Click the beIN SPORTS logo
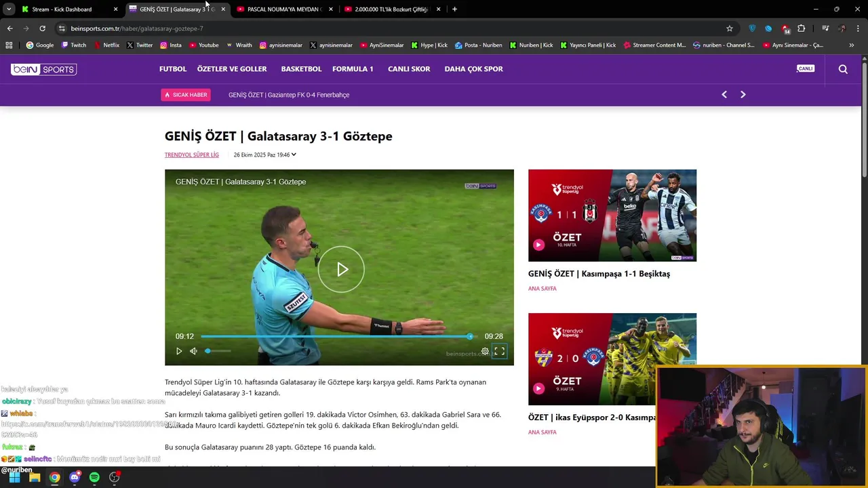The width and height of the screenshot is (868, 488). (x=43, y=69)
